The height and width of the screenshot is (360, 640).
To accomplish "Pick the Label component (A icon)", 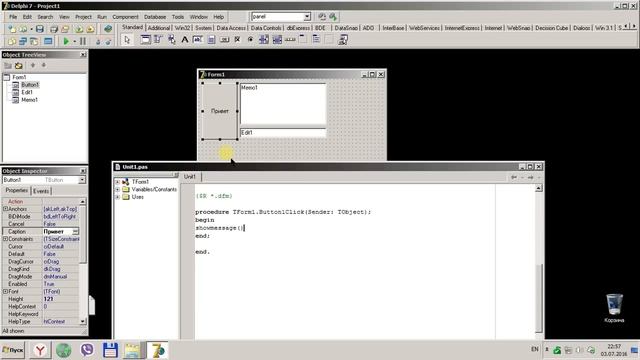I will [x=184, y=40].
